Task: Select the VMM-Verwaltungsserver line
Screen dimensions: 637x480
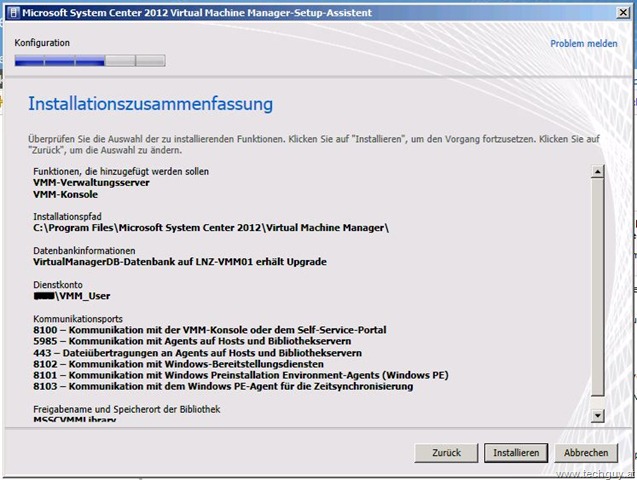Action: tap(91, 183)
